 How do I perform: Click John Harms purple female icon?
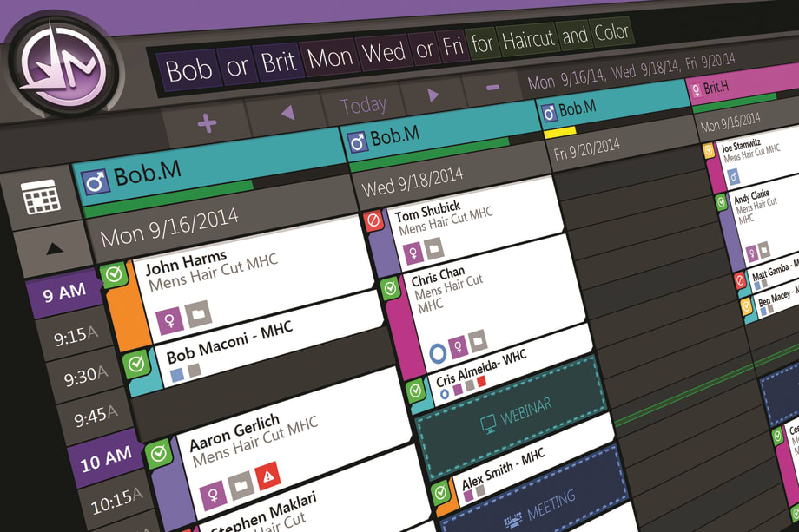click(x=169, y=321)
